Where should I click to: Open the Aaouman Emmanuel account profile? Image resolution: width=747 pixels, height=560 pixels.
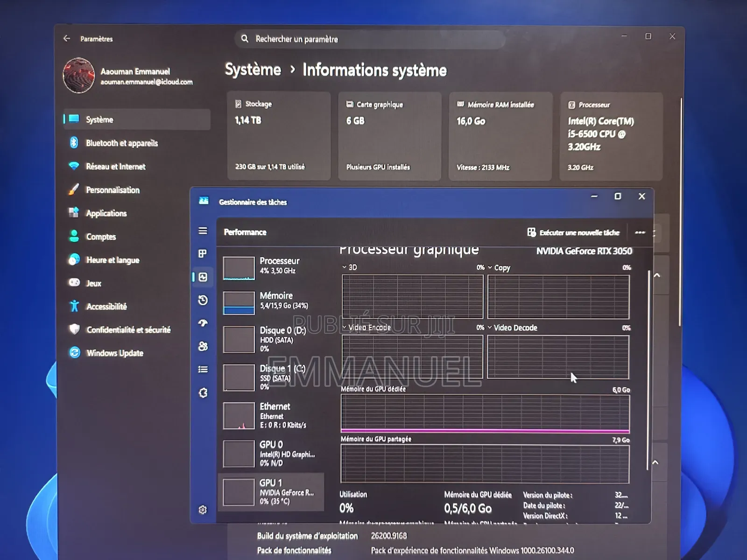(x=128, y=76)
